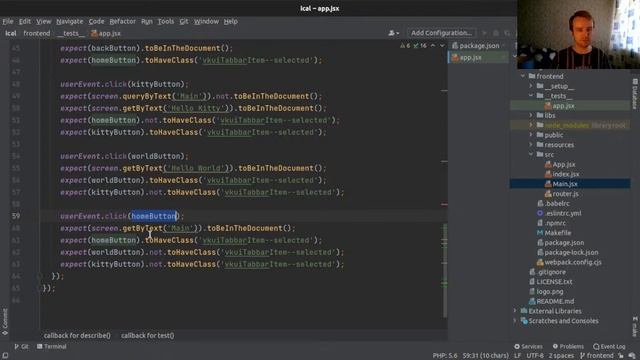Viewport: 640px width, 360px height.
Task: Expand the node_modules folder
Action: [x=531, y=125]
